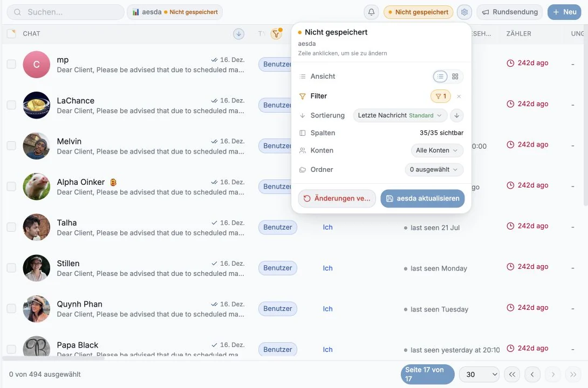Click clock icon in Quynh Phan row counter
The height and width of the screenshot is (388, 588).
[510, 308]
